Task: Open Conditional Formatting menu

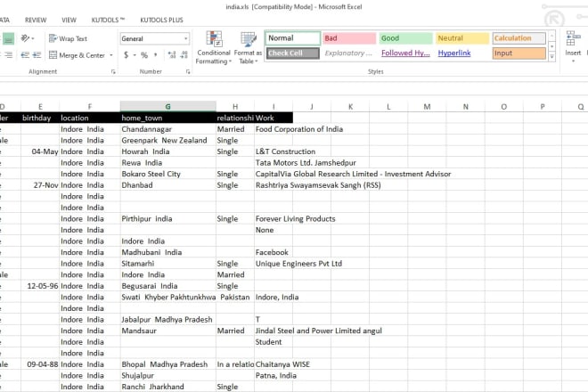Action: click(214, 47)
